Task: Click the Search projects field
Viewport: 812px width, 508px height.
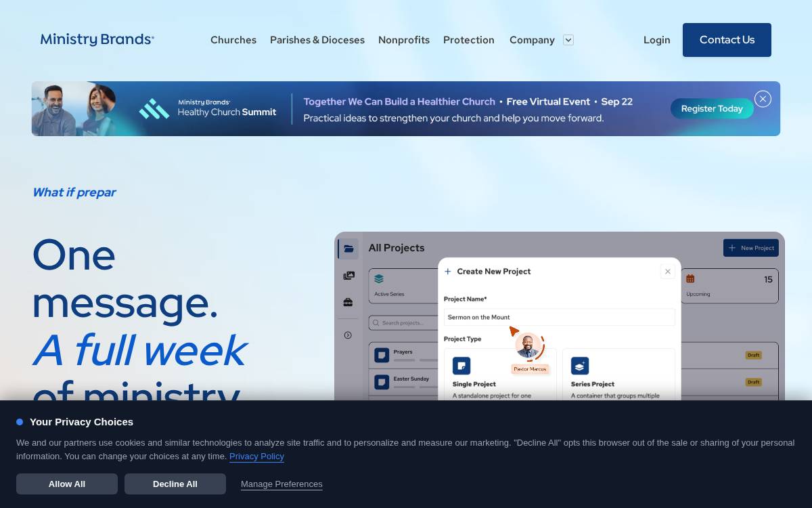Action: point(405,322)
